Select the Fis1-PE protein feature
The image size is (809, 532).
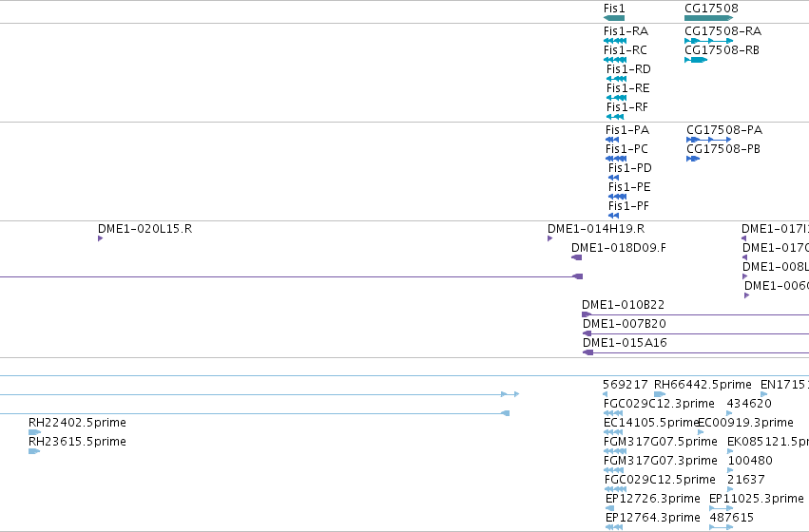point(629,187)
